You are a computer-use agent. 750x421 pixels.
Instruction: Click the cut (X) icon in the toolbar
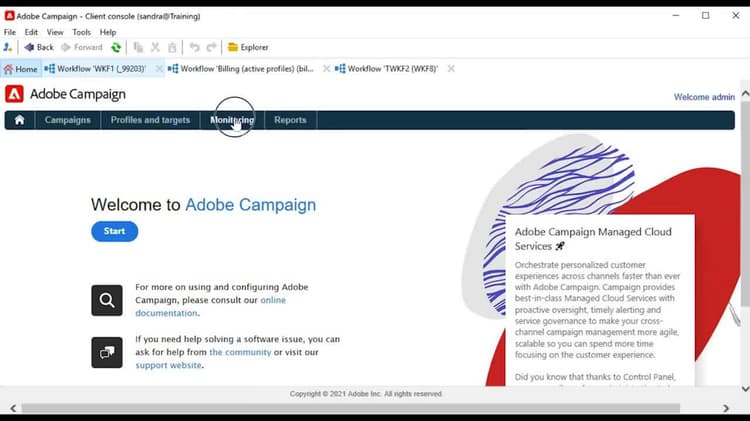click(x=155, y=47)
